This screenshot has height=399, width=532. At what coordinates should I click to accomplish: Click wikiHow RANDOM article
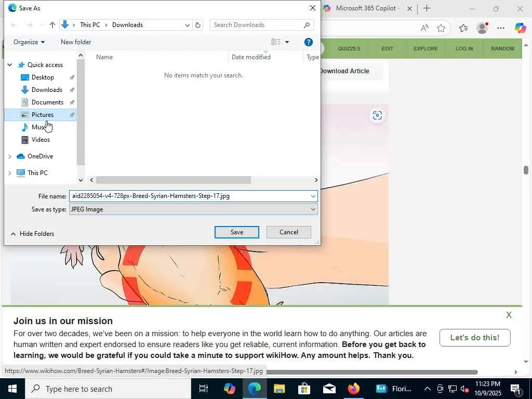(x=502, y=48)
